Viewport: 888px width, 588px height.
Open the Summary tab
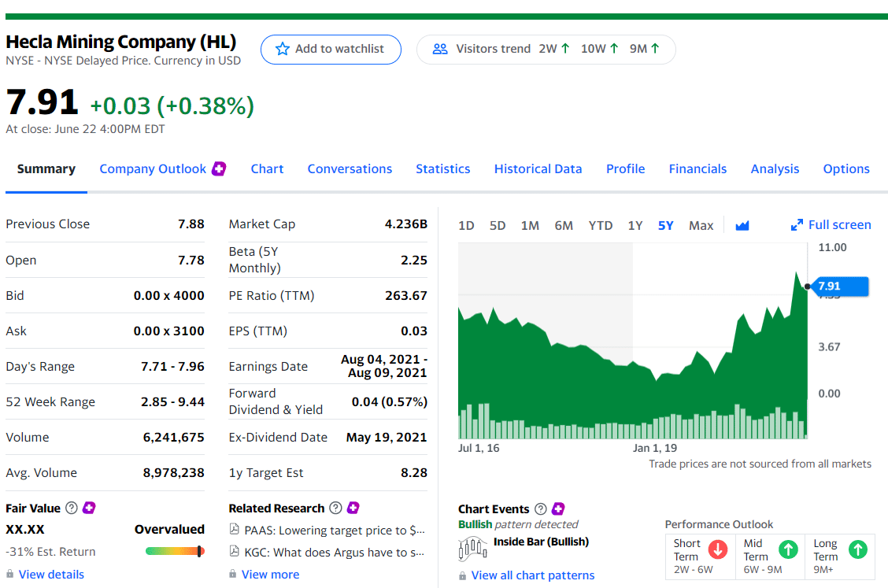[x=46, y=168]
